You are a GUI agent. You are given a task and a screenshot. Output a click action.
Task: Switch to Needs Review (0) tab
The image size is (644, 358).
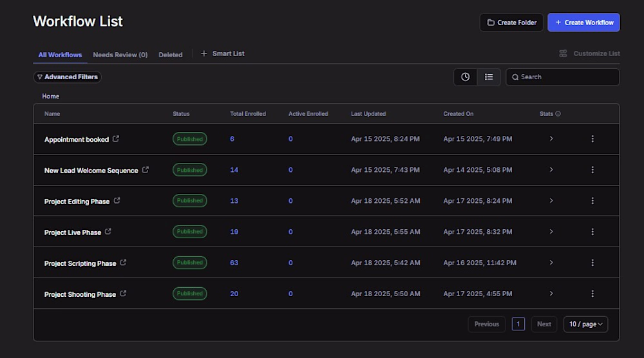pos(120,55)
